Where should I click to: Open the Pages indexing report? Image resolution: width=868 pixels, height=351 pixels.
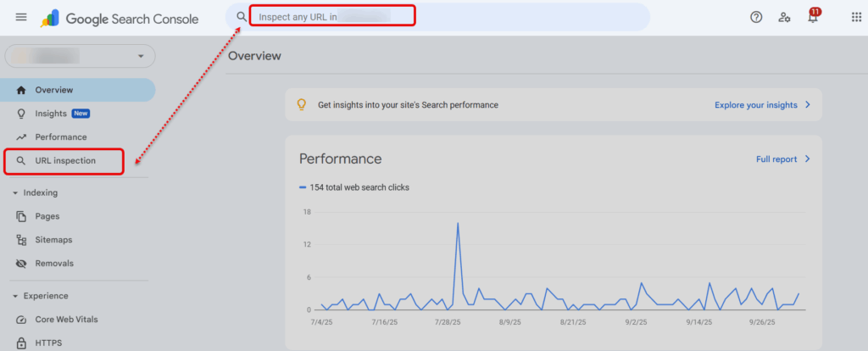point(47,216)
